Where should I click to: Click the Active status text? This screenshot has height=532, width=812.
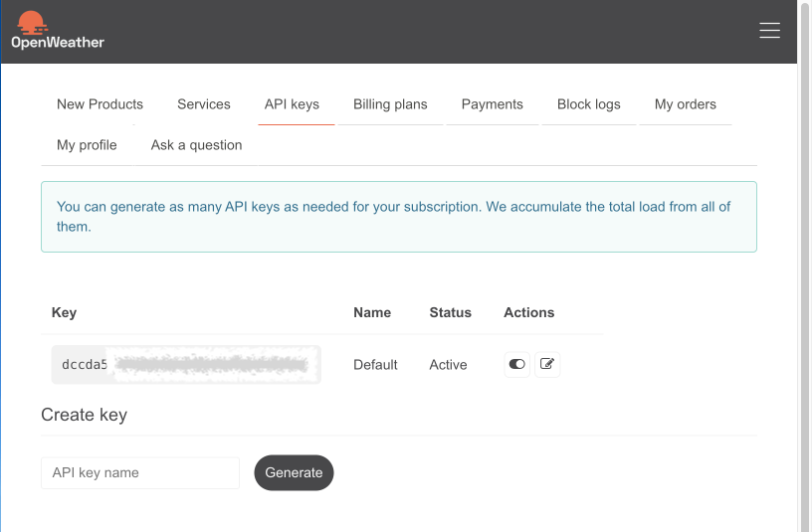click(448, 365)
